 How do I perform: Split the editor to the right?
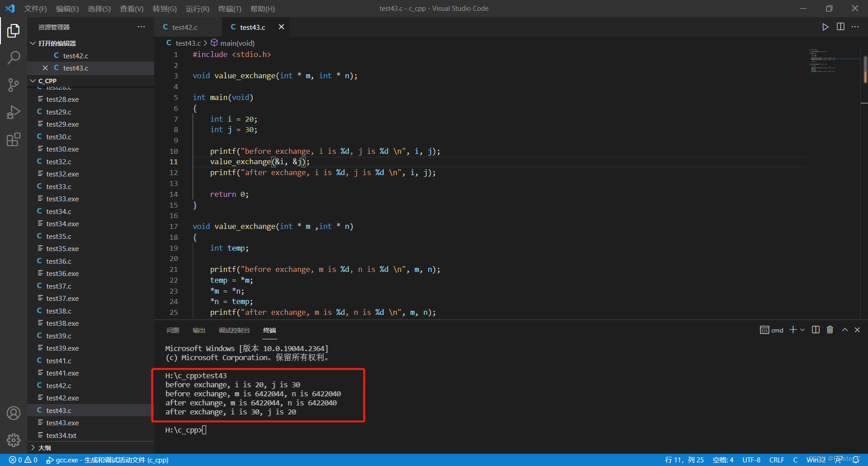840,27
